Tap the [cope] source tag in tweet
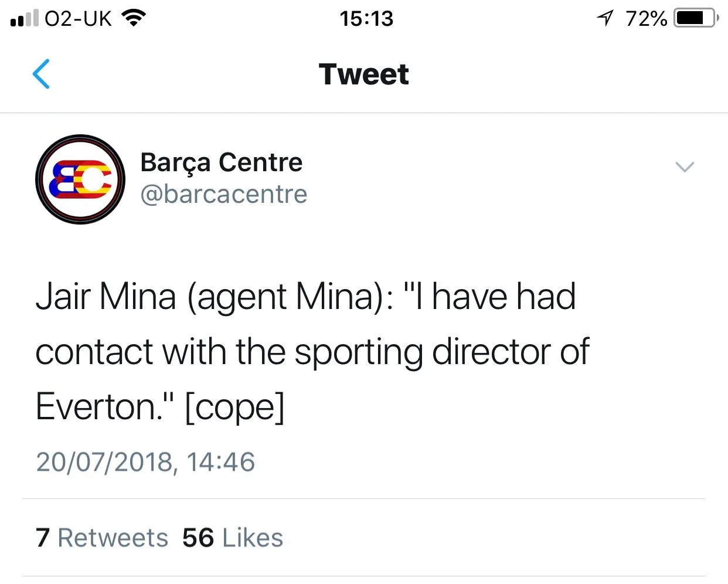Image resolution: width=728 pixels, height=584 pixels. [x=234, y=407]
